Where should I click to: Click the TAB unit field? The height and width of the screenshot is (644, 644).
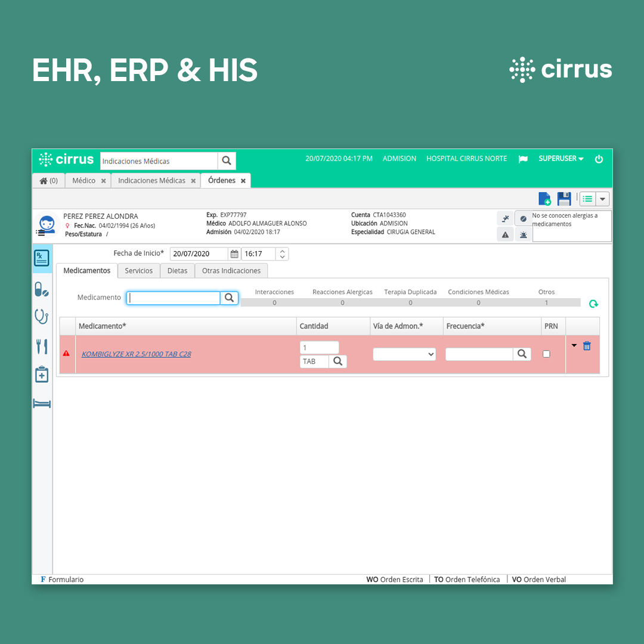tap(314, 361)
